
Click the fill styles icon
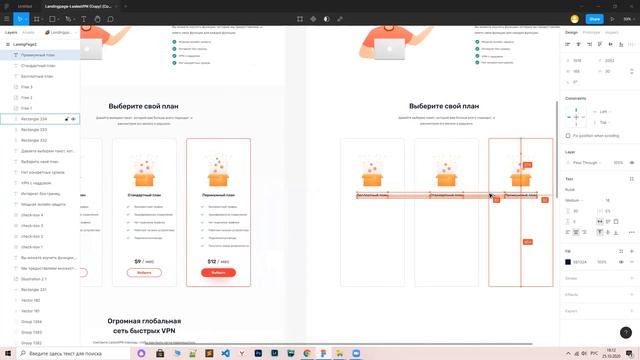point(621,251)
